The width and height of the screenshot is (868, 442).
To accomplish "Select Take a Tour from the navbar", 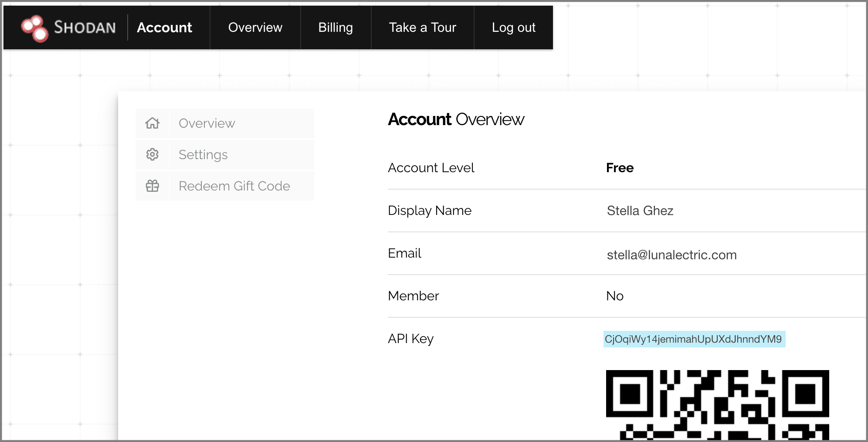I will pyautogui.click(x=422, y=27).
